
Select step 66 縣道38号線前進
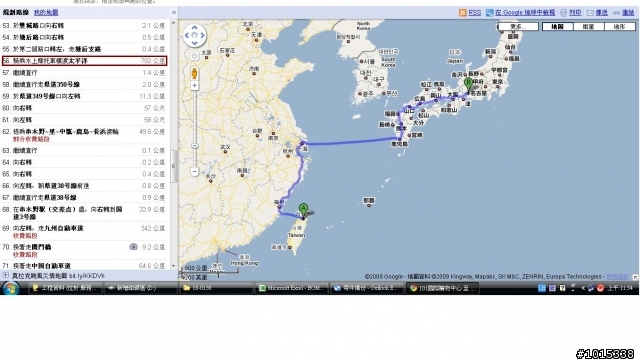(x=84, y=186)
